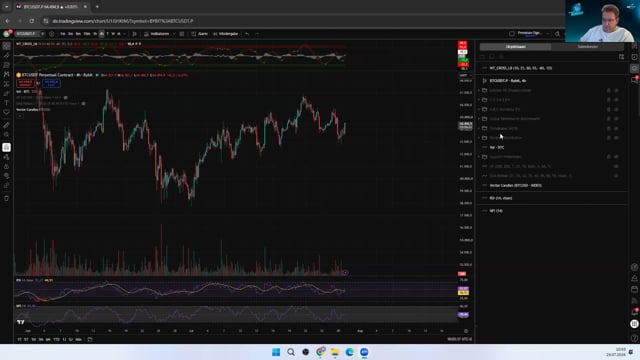The image size is (640, 360).
Task: Toggle lock on folder above Vol · BTC
Action: pyautogui.click(x=608, y=138)
